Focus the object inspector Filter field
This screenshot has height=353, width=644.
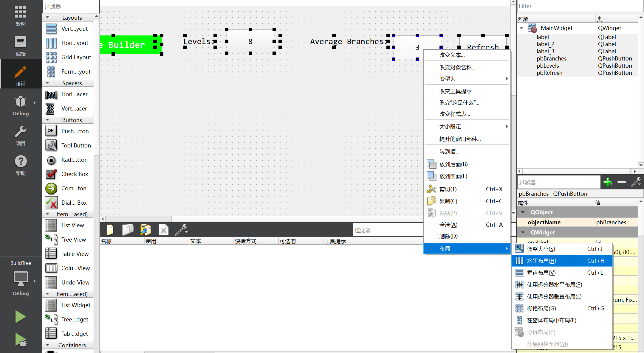pyautogui.click(x=580, y=6)
